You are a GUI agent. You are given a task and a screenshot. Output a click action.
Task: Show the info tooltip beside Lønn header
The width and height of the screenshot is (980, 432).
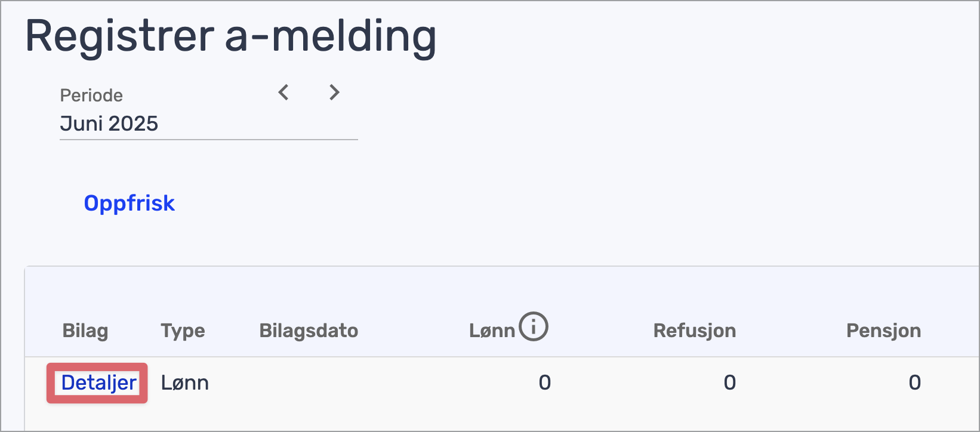coord(533,327)
